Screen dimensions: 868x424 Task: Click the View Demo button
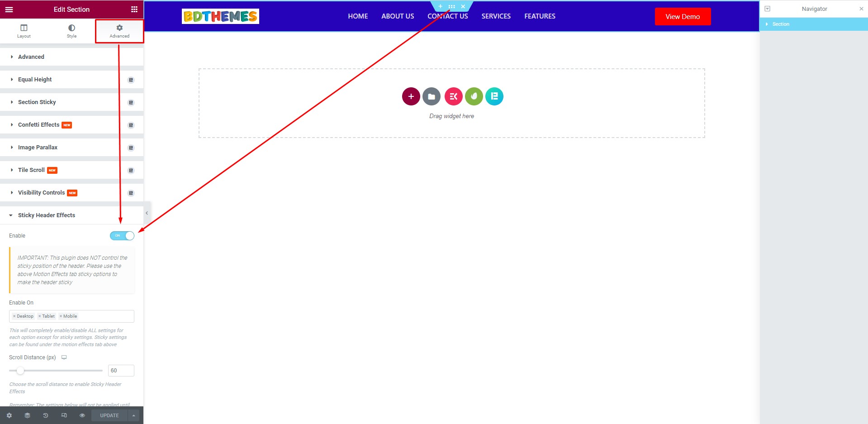tap(682, 17)
